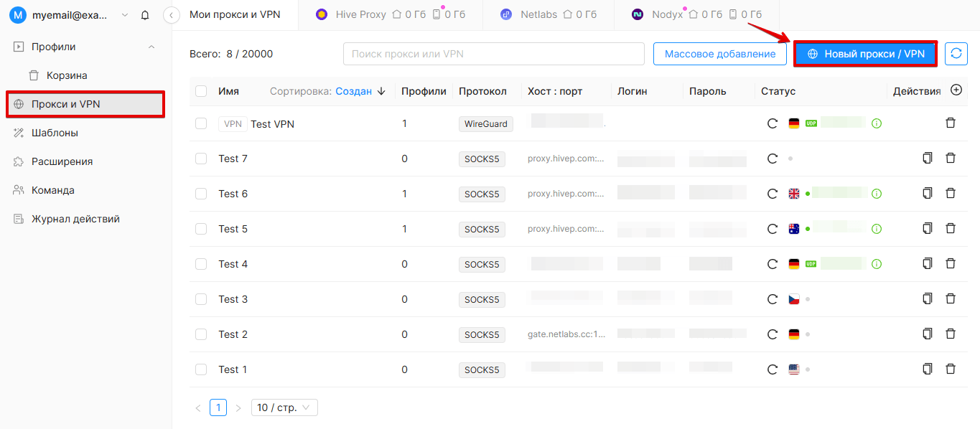Open Корзина under Профили

[x=85, y=75]
